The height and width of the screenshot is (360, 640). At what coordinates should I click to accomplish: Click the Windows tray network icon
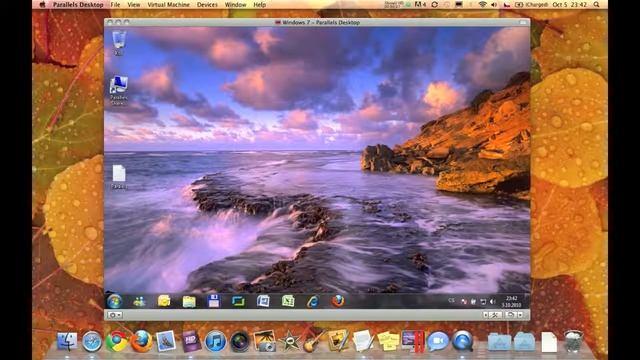[x=483, y=302]
